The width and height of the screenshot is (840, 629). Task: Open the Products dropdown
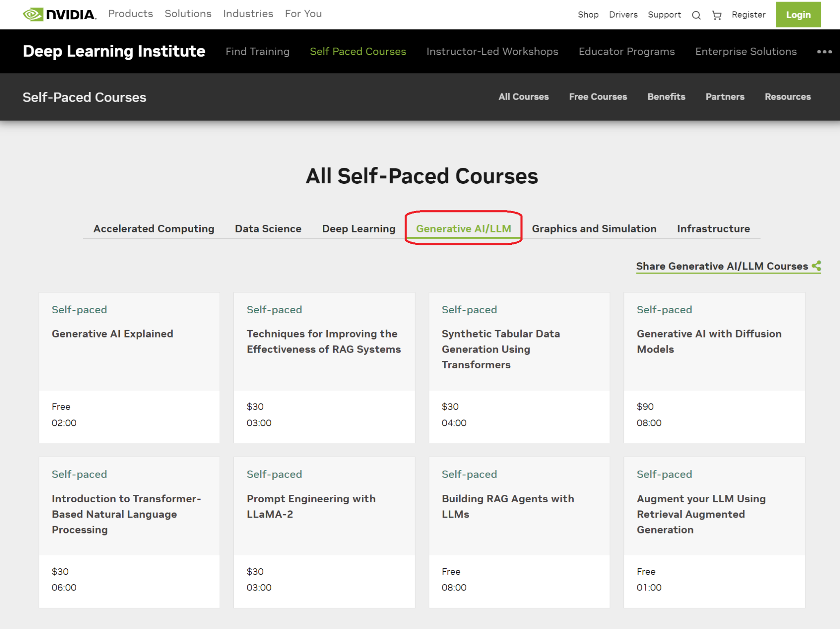[x=130, y=14]
